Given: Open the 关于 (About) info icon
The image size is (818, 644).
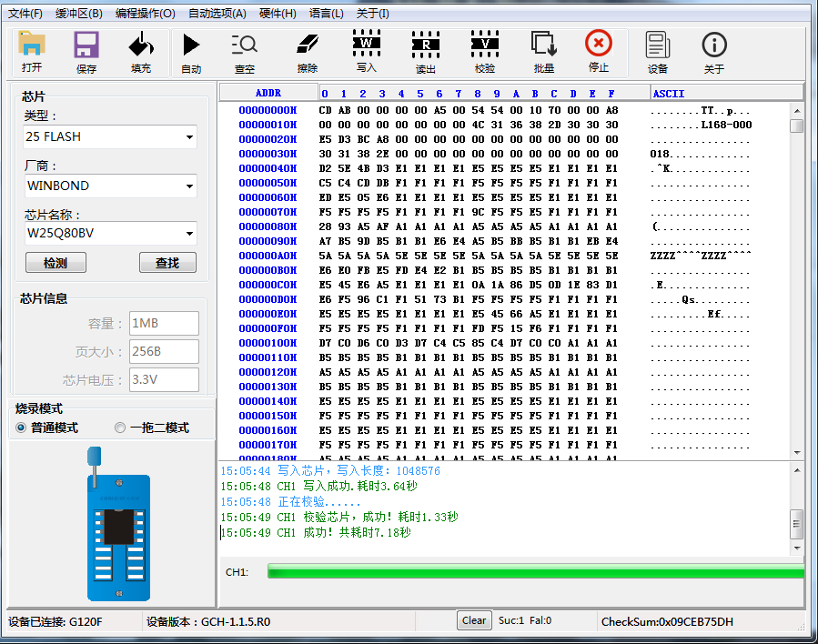Looking at the screenshot, I should [713, 45].
